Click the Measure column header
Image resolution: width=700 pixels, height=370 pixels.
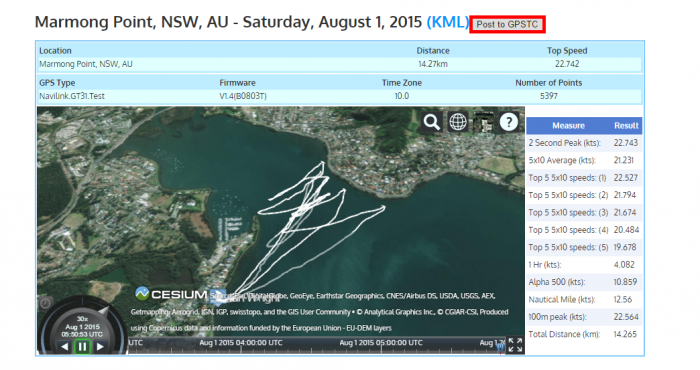point(568,126)
